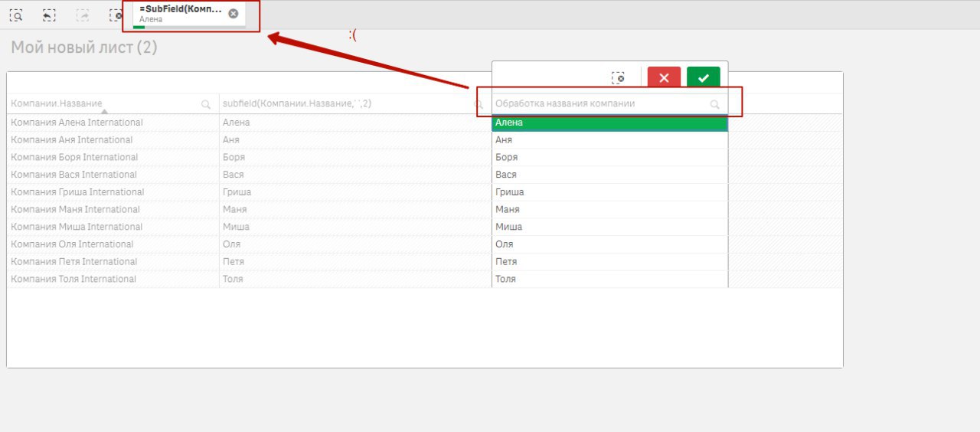This screenshot has width=980, height=432.
Task: Select Миша in the list box
Action: coord(609,227)
